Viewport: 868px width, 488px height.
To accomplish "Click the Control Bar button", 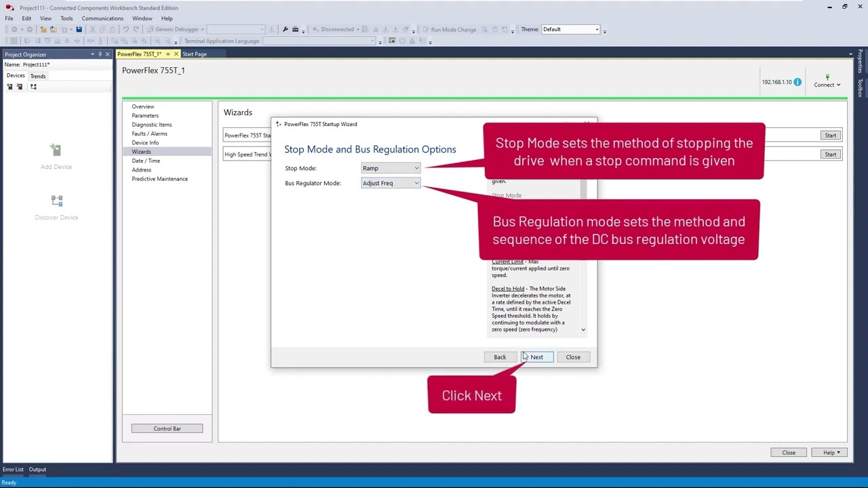I will point(167,428).
